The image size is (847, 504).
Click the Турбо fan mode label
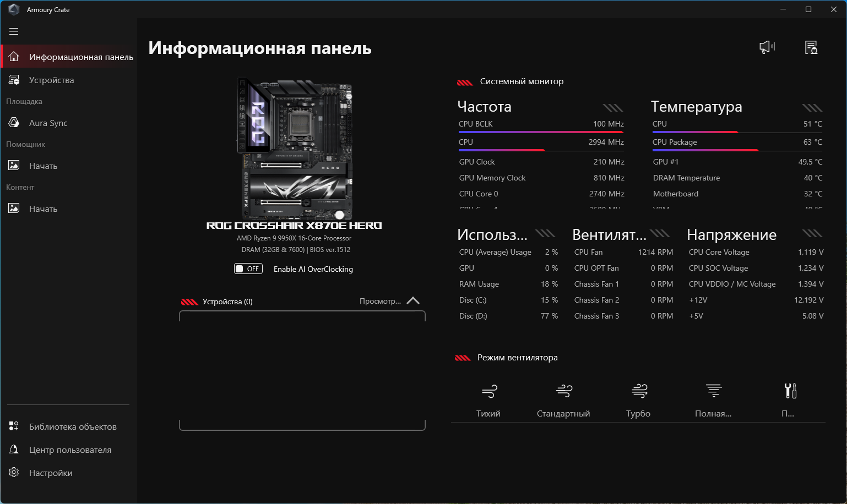click(638, 414)
